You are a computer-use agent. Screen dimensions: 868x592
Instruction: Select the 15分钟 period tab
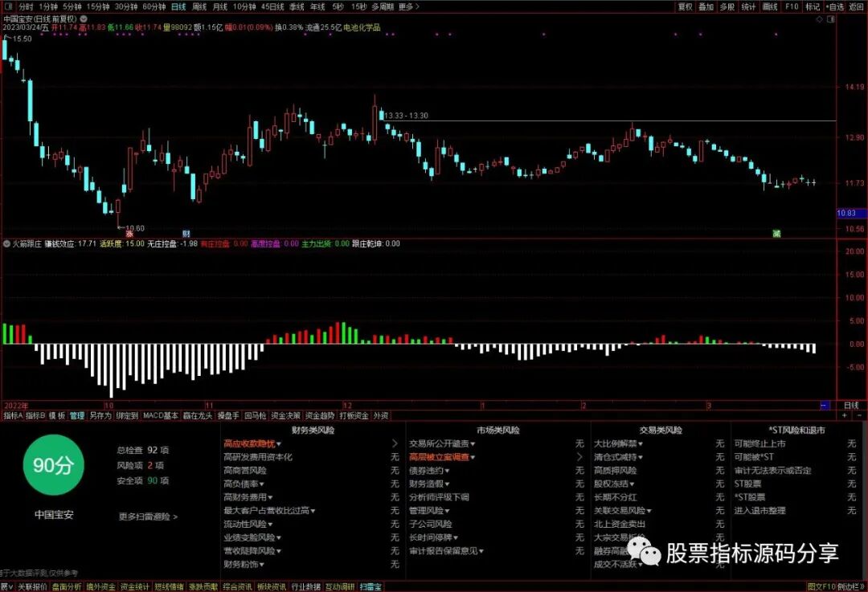click(x=98, y=6)
